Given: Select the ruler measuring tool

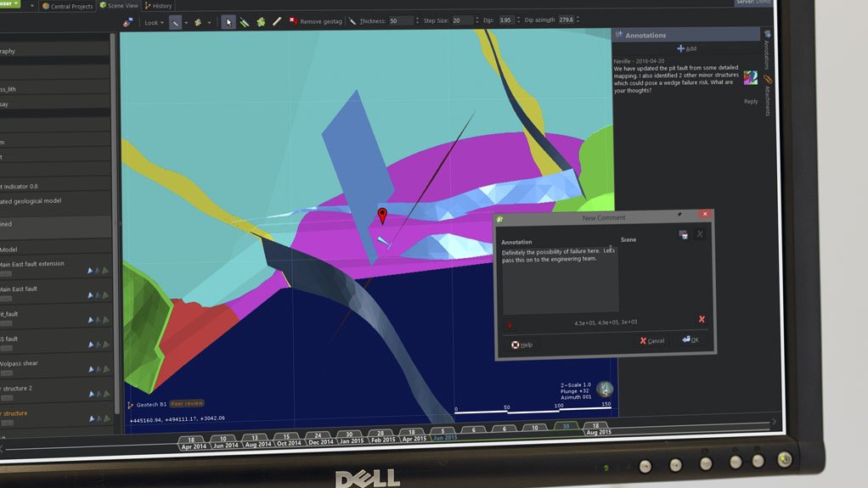Looking at the screenshot, I should pos(277,21).
